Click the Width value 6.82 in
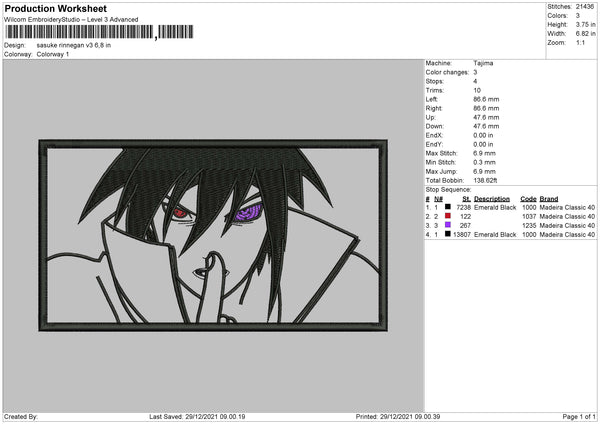Image resolution: width=600 pixels, height=424 pixels. pos(585,34)
